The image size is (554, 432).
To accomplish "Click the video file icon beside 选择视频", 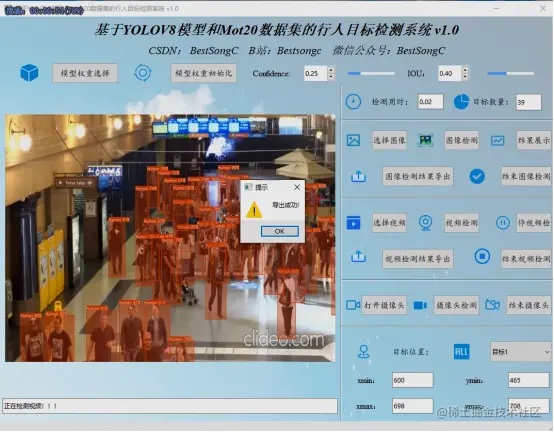I will click(353, 223).
